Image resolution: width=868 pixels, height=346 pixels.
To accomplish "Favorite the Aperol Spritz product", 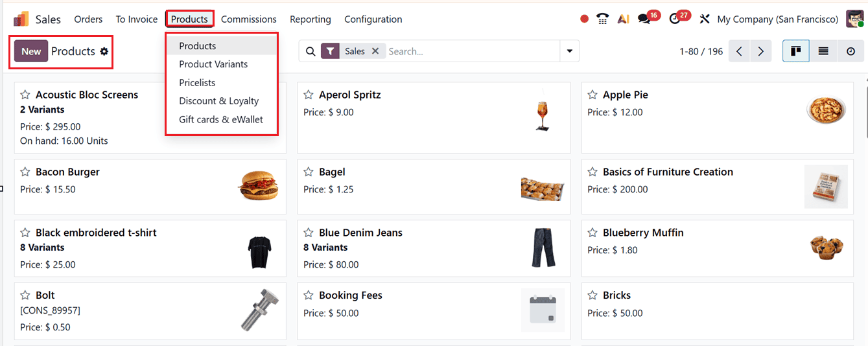I will [x=309, y=95].
